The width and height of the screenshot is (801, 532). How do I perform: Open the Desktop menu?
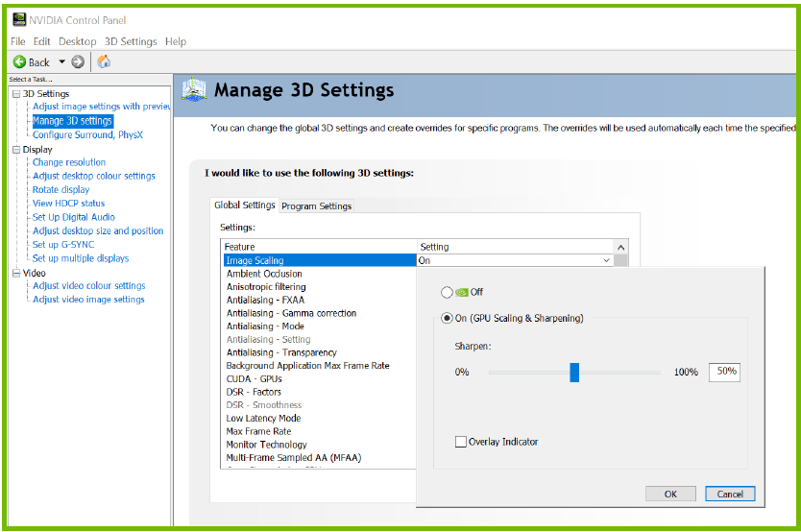click(77, 41)
